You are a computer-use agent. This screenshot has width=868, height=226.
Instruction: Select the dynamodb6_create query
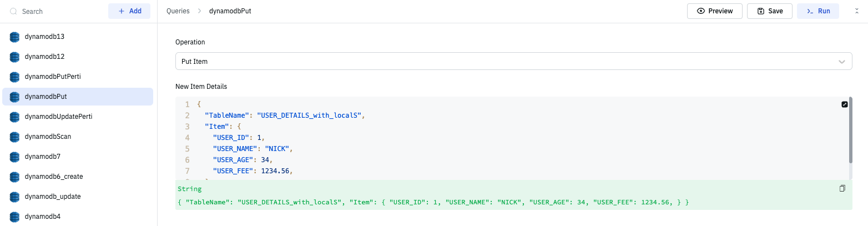(x=54, y=177)
